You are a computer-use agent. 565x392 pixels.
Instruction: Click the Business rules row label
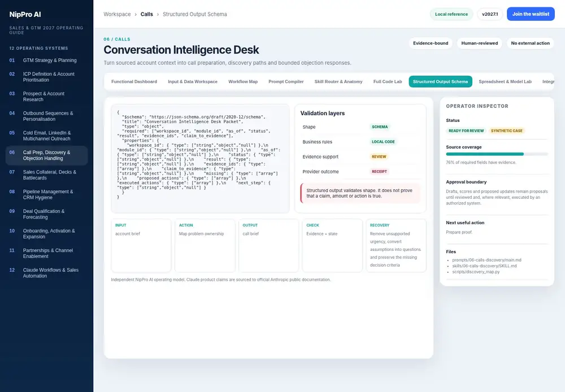(x=317, y=142)
